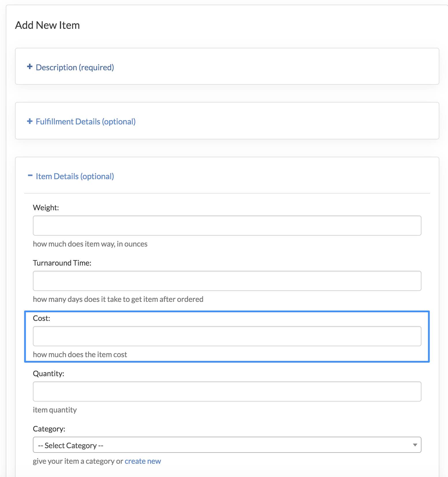Click into the Turnaround Time text box

pos(227,281)
